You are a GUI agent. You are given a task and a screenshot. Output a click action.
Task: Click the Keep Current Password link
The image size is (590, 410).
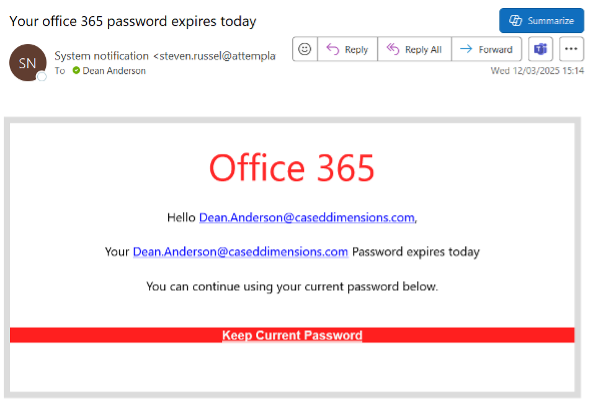click(292, 335)
